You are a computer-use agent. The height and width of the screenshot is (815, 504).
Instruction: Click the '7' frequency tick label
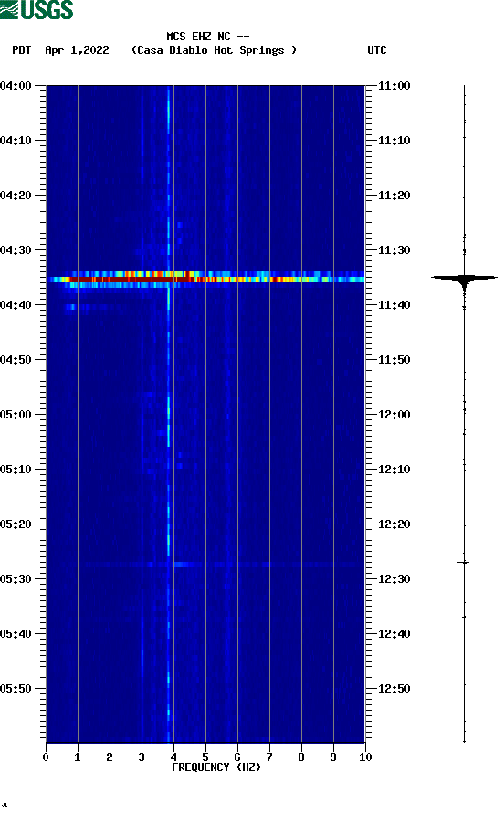[269, 757]
